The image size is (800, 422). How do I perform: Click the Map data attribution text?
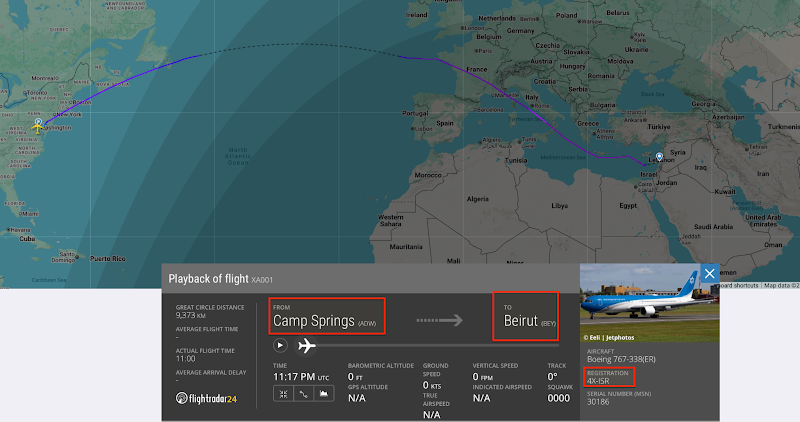781,286
